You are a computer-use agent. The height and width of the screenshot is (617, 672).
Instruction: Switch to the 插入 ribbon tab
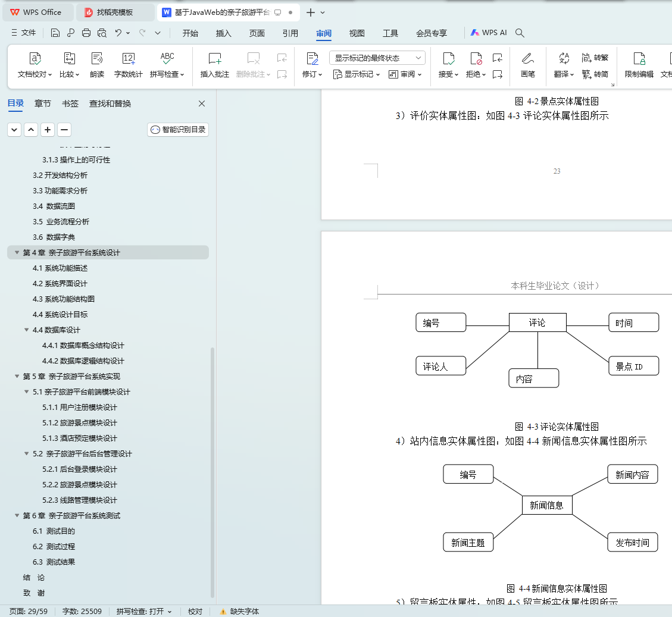223,33
